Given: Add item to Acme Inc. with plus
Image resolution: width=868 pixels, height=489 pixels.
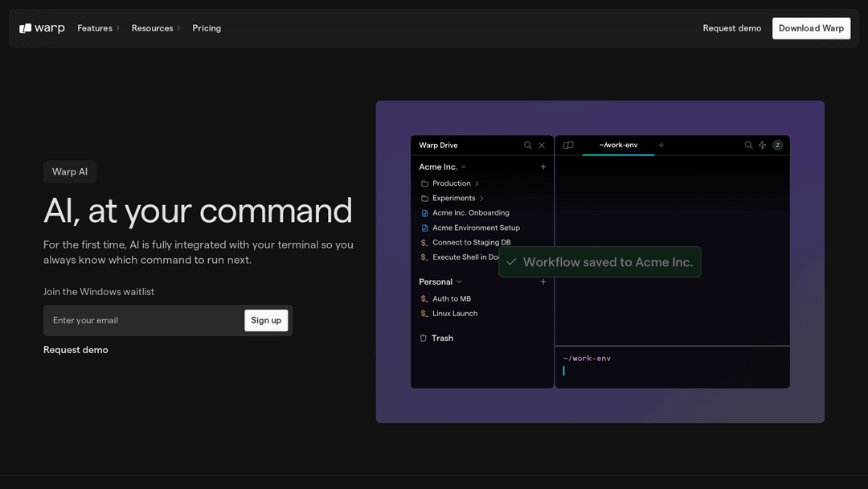Looking at the screenshot, I should coord(543,166).
